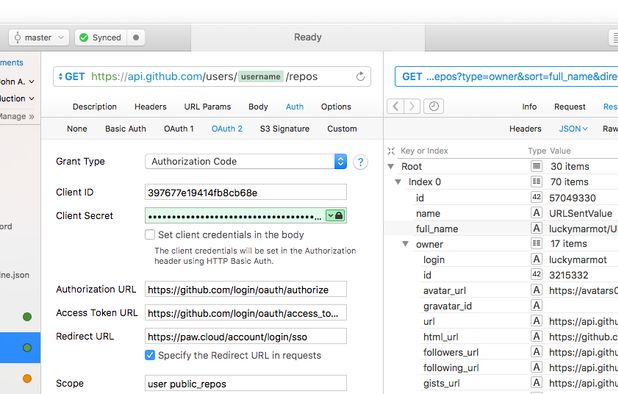Screen dimensions: 618x394
Task: Click the Grant Type help question mark
Action: pyautogui.click(x=360, y=162)
